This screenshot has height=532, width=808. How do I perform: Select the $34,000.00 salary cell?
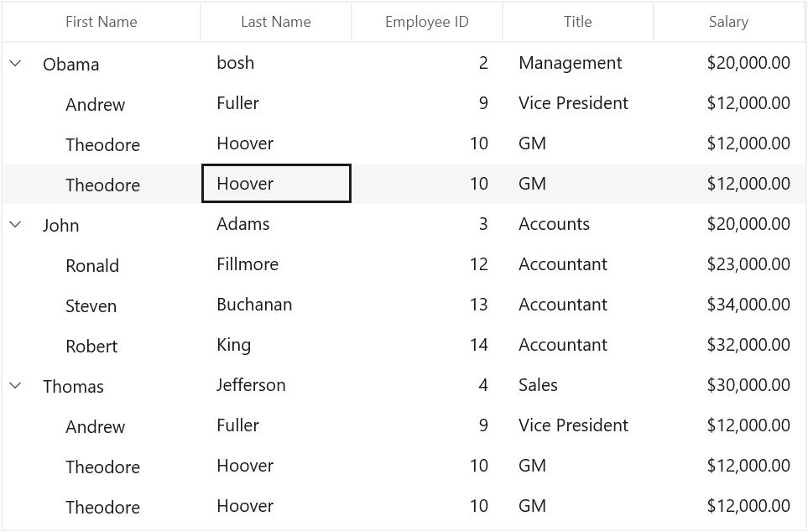coord(728,304)
